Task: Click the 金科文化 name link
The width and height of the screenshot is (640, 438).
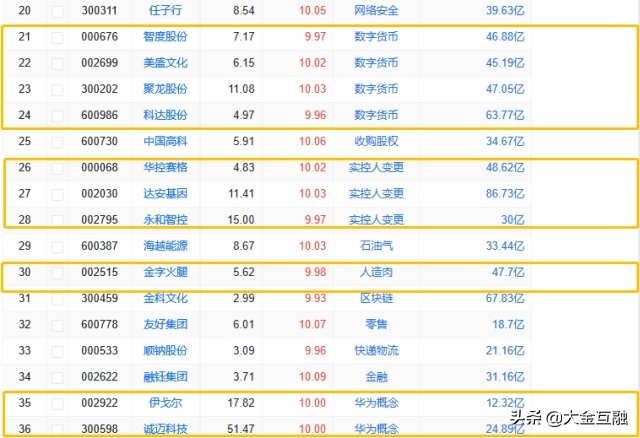Action: pyautogui.click(x=165, y=298)
